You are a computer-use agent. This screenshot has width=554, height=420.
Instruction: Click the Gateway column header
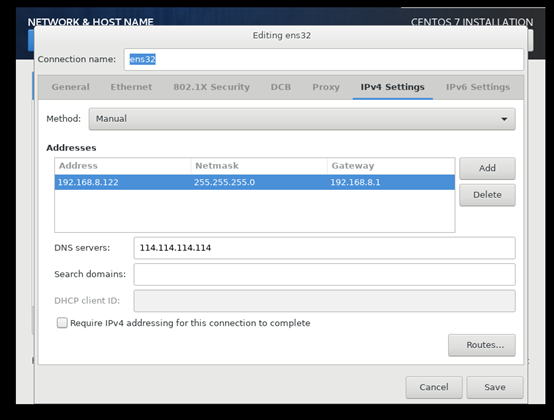391,166
